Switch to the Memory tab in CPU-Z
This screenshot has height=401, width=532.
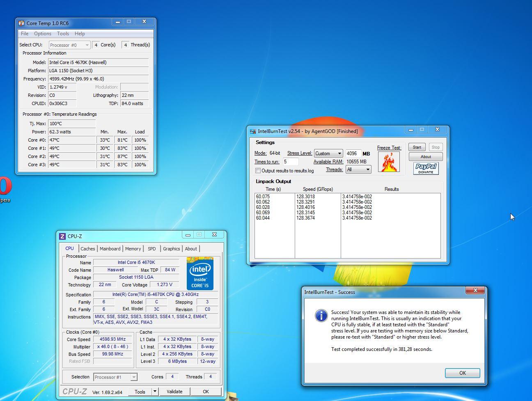[133, 249]
